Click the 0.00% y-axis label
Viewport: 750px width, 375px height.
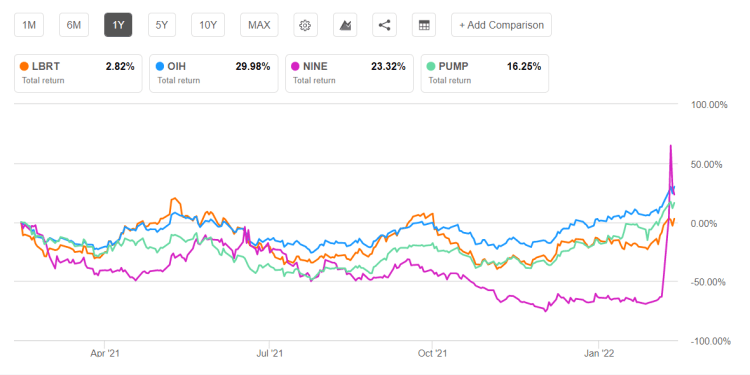[x=704, y=223]
